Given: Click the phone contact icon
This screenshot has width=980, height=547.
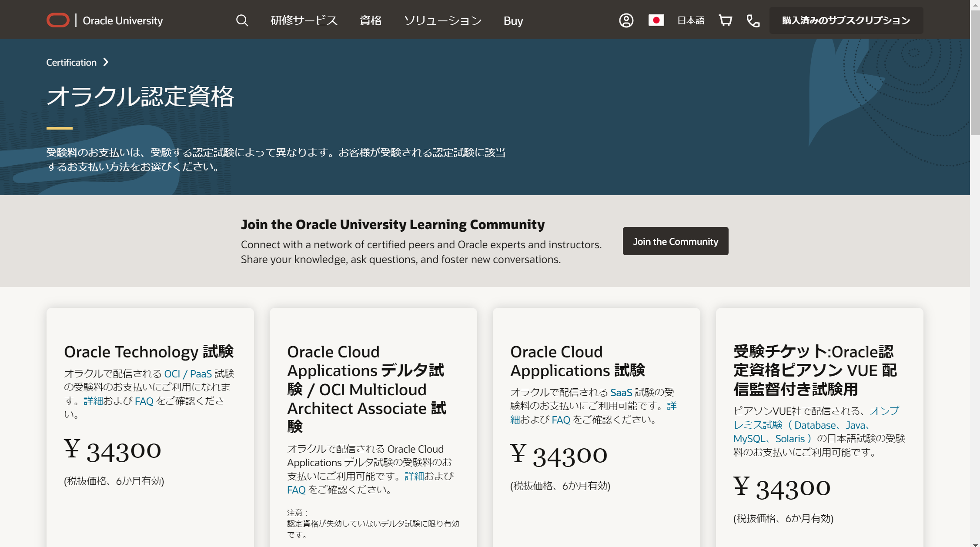Looking at the screenshot, I should tap(753, 20).
